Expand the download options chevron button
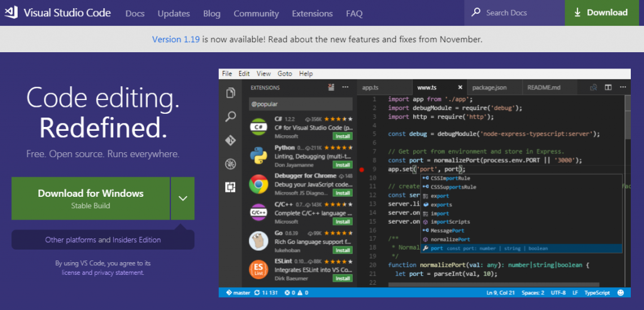This screenshot has width=644, height=310. click(183, 198)
